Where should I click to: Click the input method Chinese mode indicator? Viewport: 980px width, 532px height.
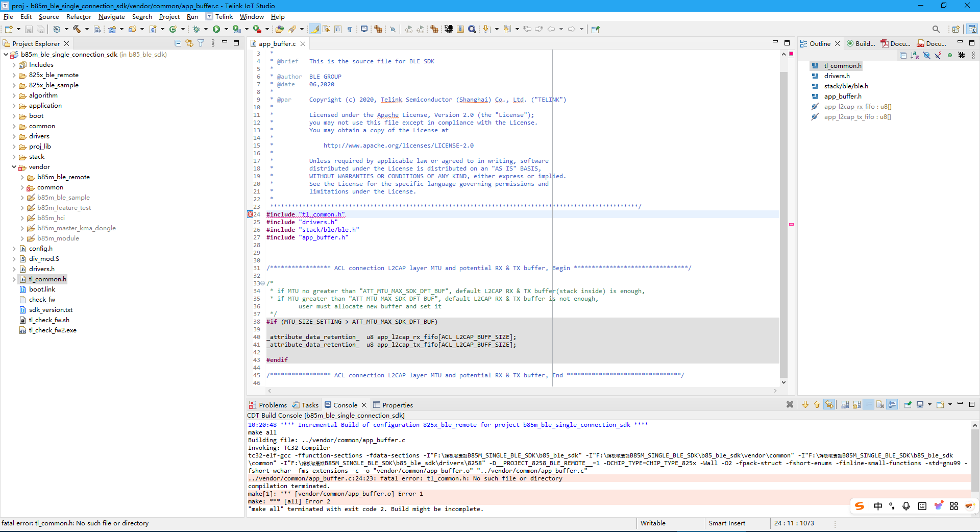tap(878, 506)
